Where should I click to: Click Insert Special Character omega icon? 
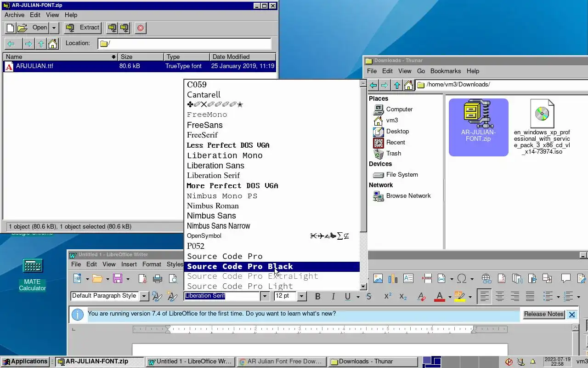click(462, 278)
